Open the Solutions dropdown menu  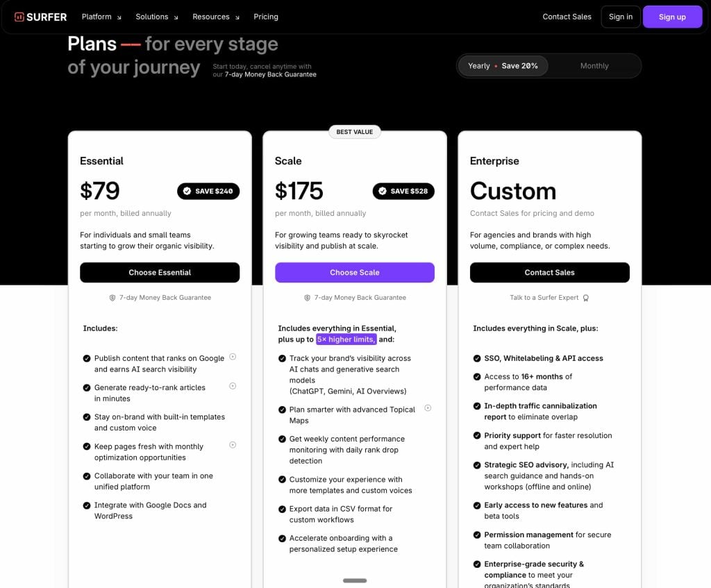(x=157, y=17)
